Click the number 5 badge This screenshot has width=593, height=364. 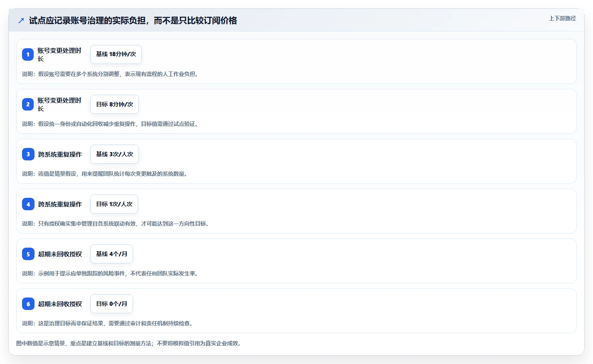[28, 254]
